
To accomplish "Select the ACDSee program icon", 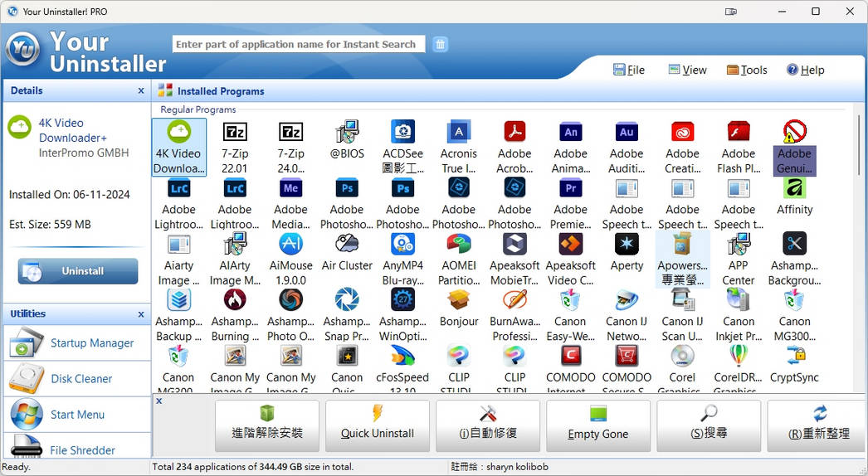I will (403, 132).
